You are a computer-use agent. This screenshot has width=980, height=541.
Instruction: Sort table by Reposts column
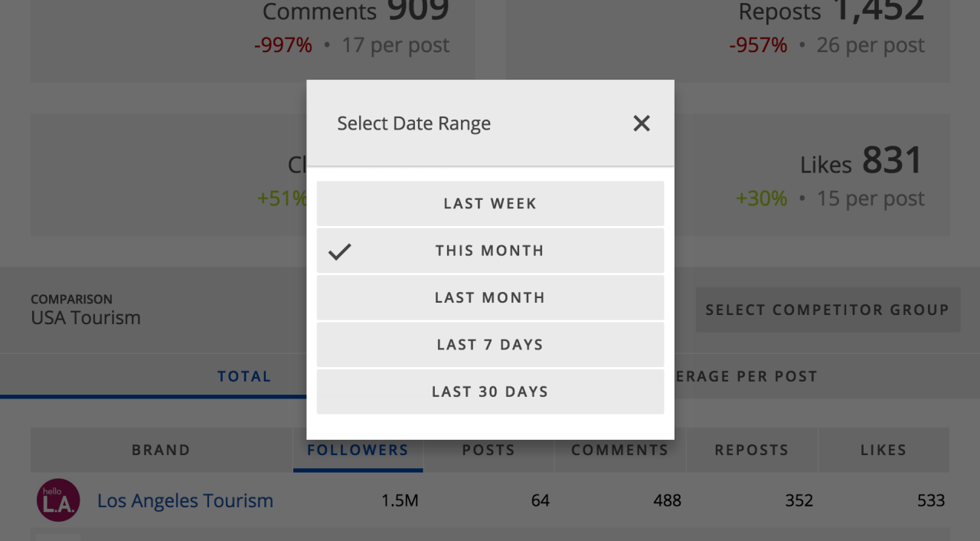click(751, 450)
